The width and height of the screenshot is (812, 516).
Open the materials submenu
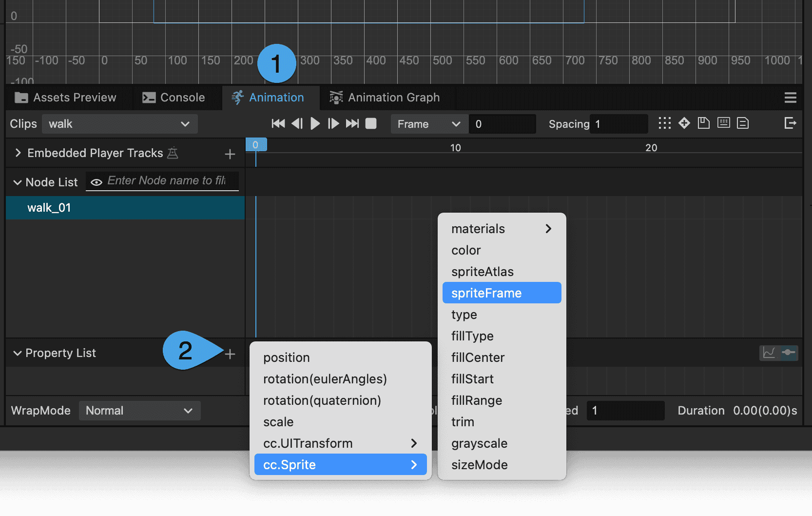[502, 229]
